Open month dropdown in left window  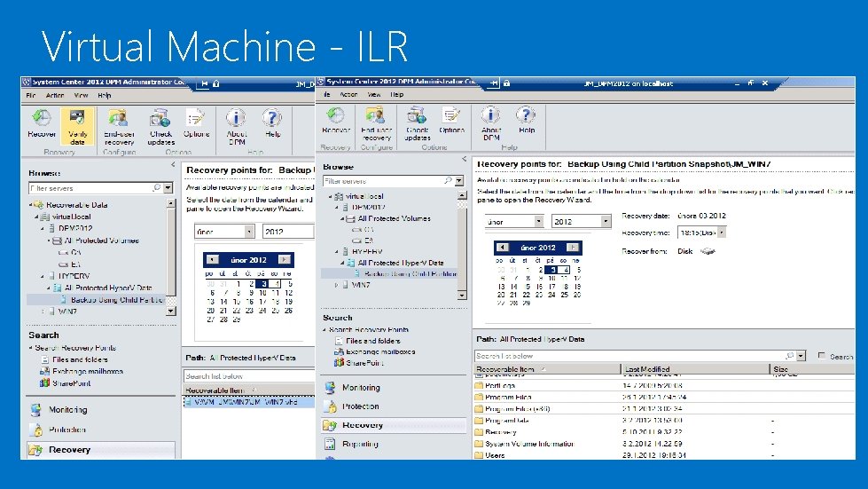click(250, 232)
